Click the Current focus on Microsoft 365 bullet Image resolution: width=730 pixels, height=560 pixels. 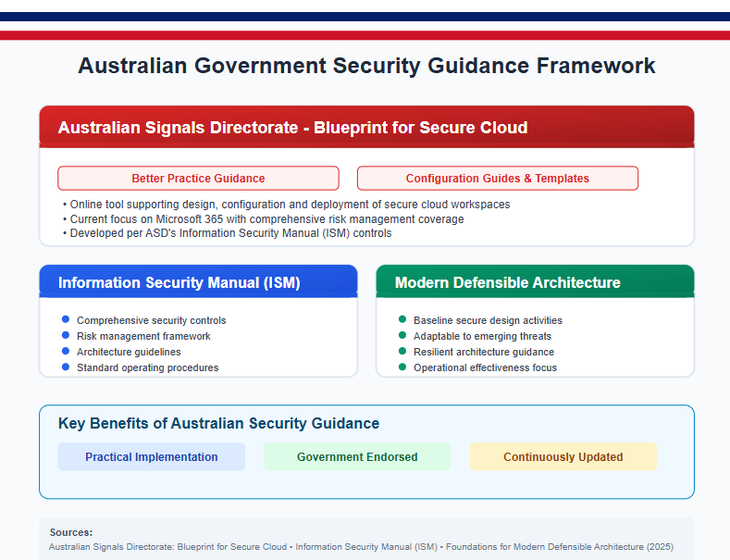pos(263,219)
